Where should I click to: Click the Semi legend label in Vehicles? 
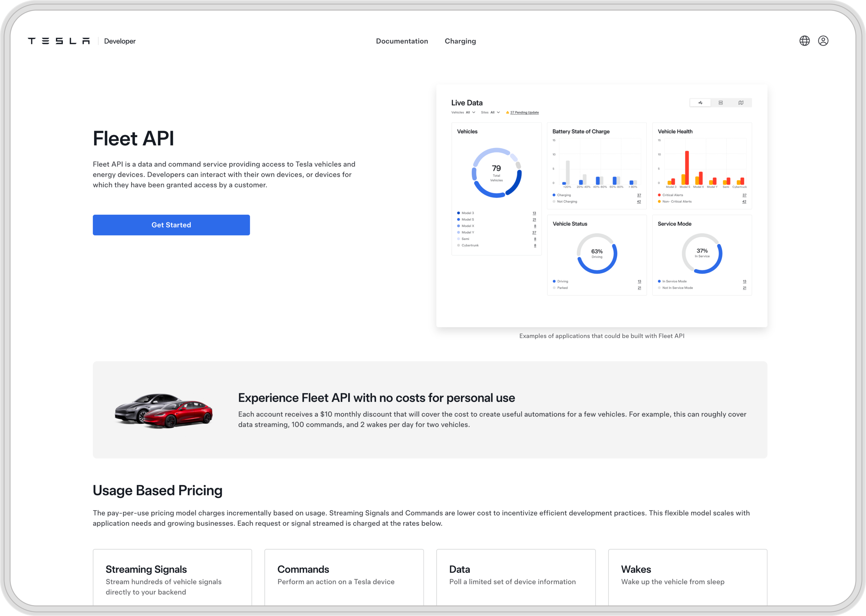(x=465, y=239)
